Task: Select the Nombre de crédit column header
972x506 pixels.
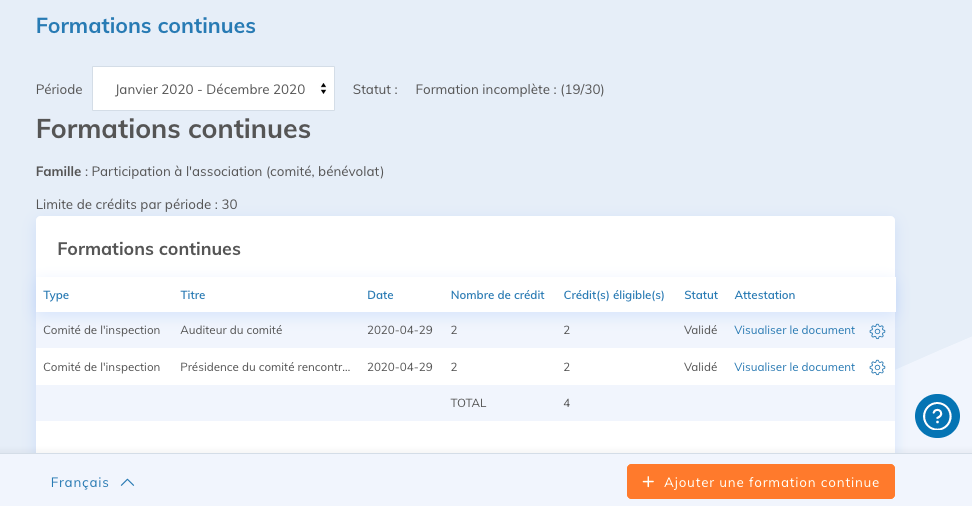Action: point(497,295)
